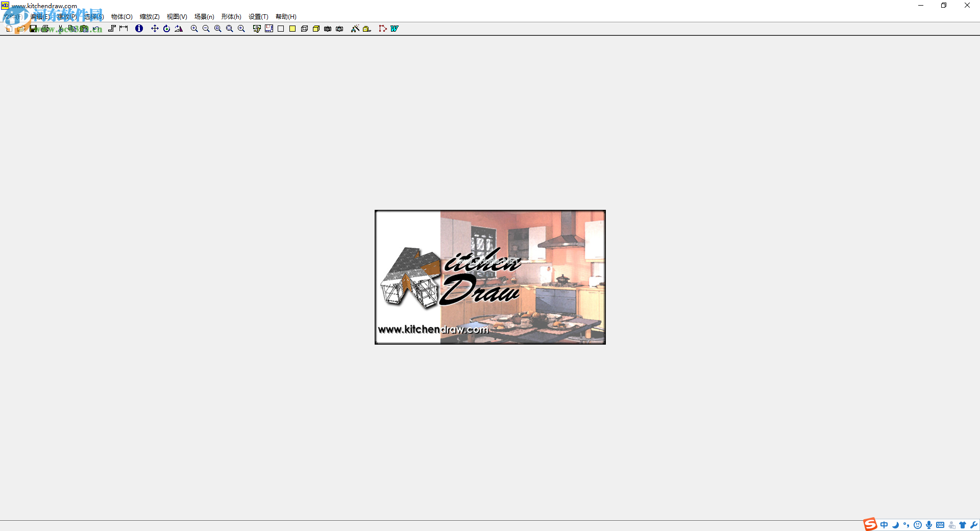Toggle the punctuation mode icon
The width and height of the screenshot is (980, 531).
click(x=906, y=525)
